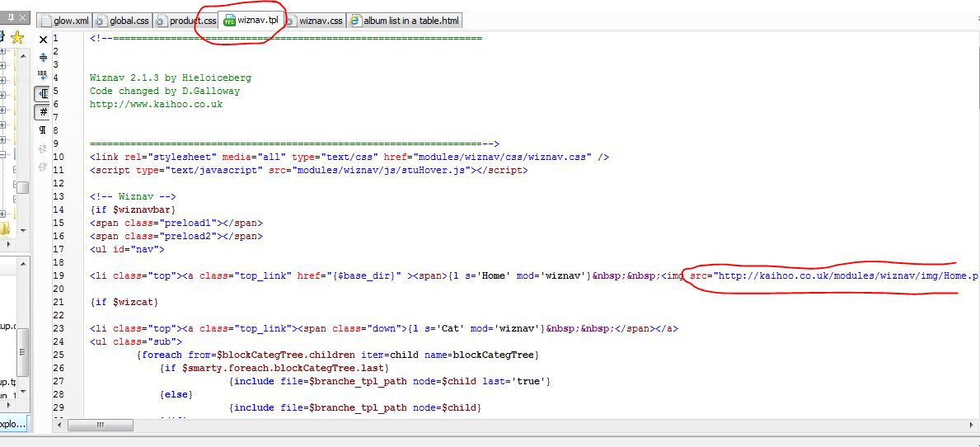Click line number 19 in the gutter
This screenshot has width=980, height=447.
point(59,275)
